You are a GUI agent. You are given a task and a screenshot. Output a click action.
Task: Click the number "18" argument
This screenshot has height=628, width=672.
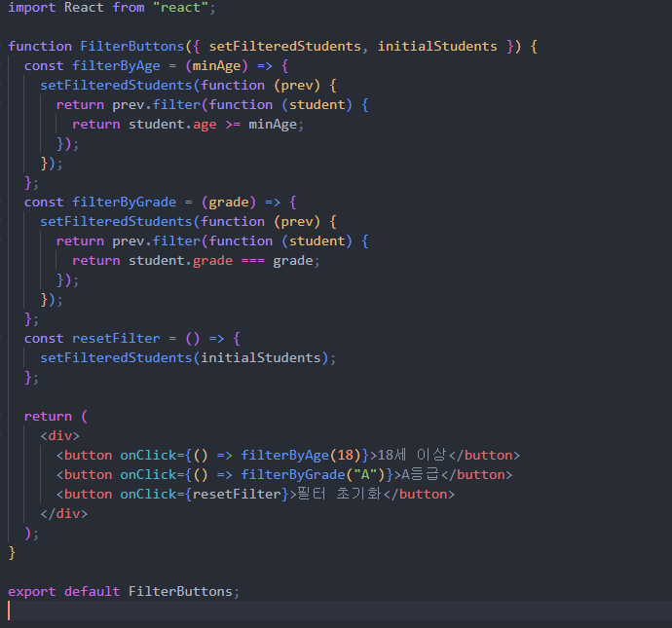[345, 455]
